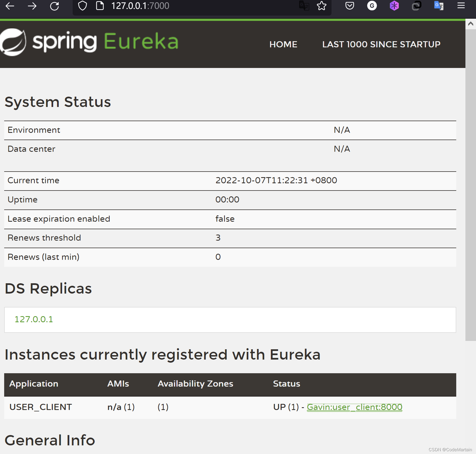Viewport: 476px width, 454px height.
Task: Click the Availability Zones column header
Action: point(195,384)
